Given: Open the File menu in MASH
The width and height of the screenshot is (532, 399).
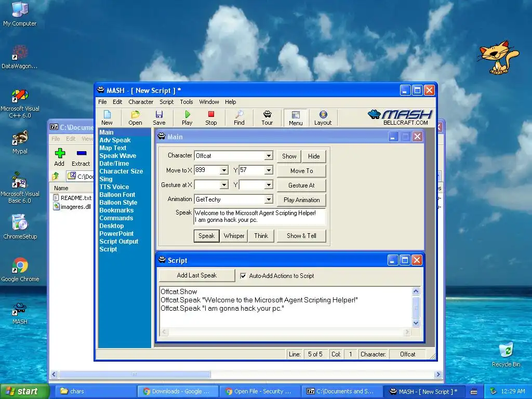Looking at the screenshot, I should click(102, 102).
